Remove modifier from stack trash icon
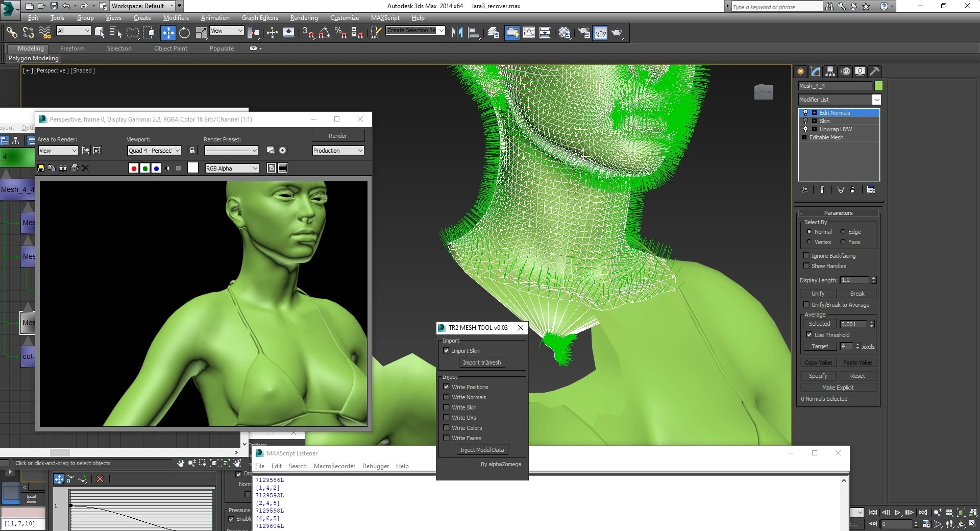Viewport: 980px width, 531px height. [852, 190]
